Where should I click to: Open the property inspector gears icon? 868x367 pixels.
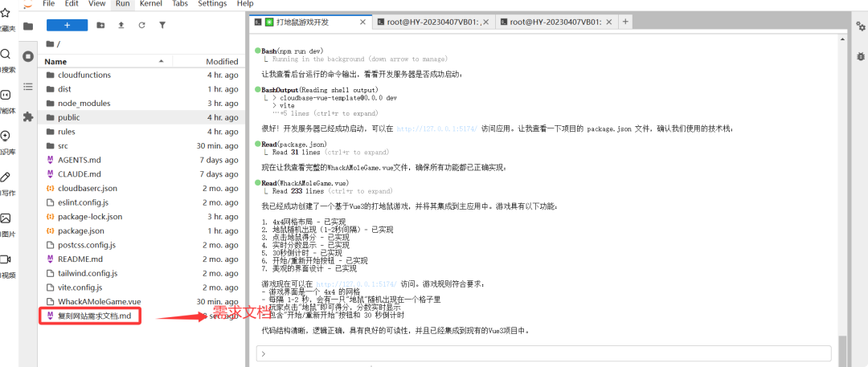[860, 26]
